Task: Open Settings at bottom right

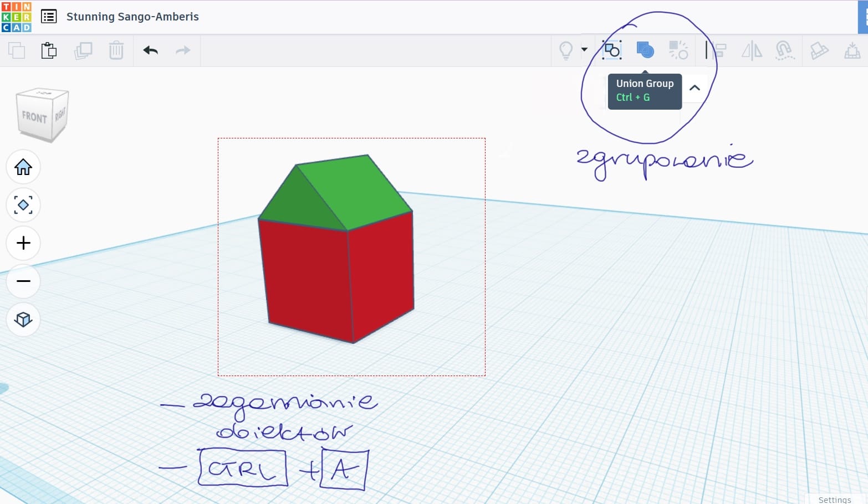Action: pos(834,499)
